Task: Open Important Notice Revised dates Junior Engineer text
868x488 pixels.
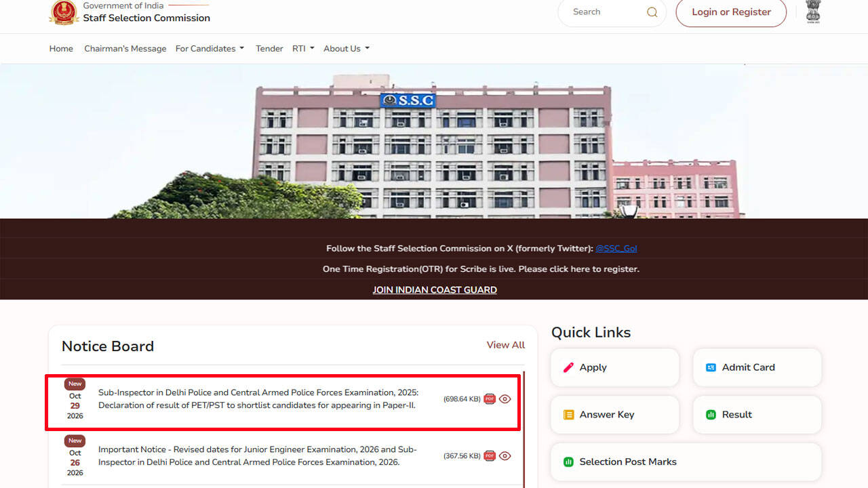Action: tap(258, 456)
